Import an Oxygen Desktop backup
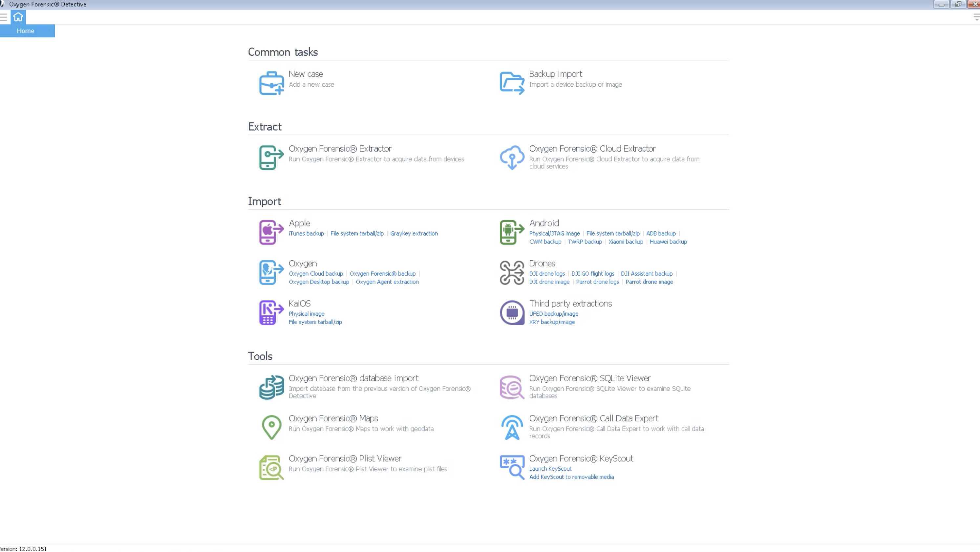980x552 pixels. [x=319, y=282]
